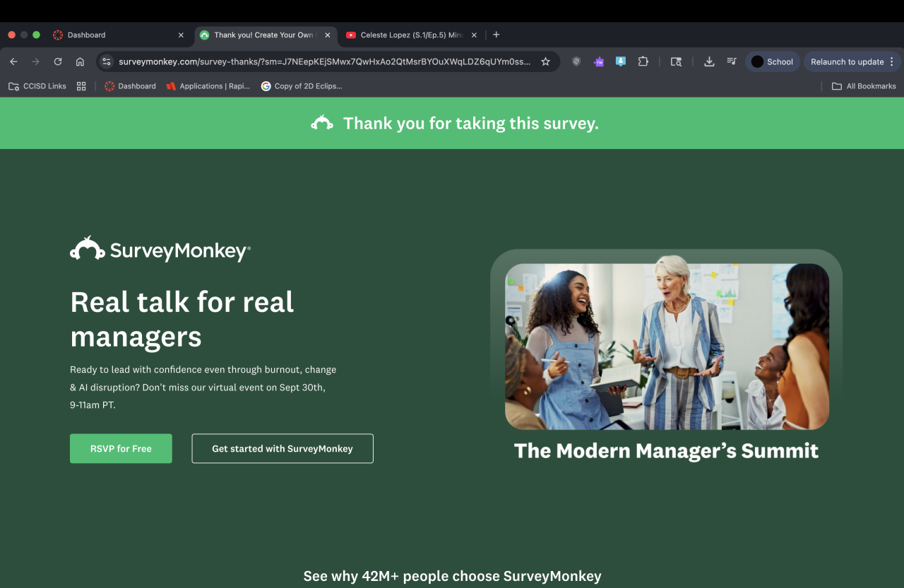Click the tab search toolbar icon
Image resolution: width=904 pixels, height=588 pixels.
pos(676,61)
